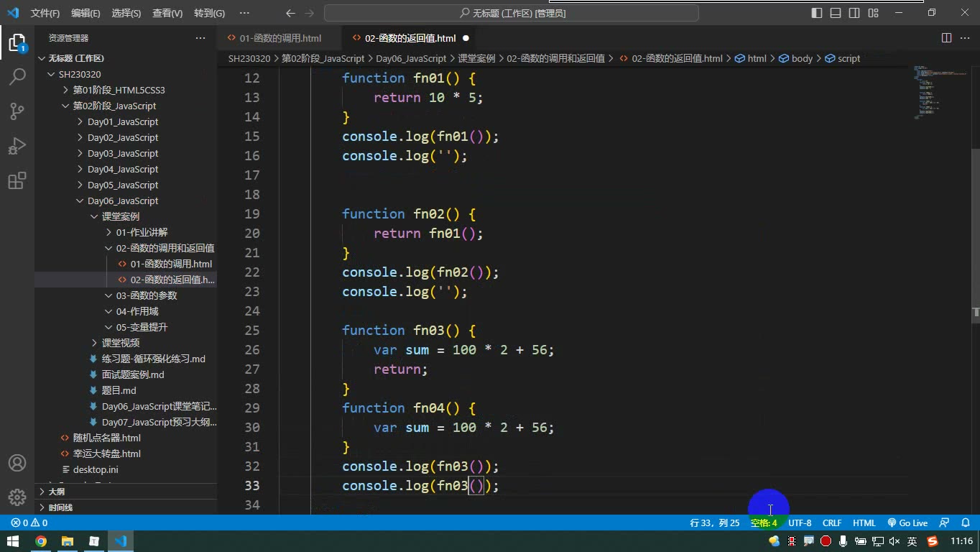Toggle the primary side bar layout button
The image size is (980, 552).
point(817,13)
